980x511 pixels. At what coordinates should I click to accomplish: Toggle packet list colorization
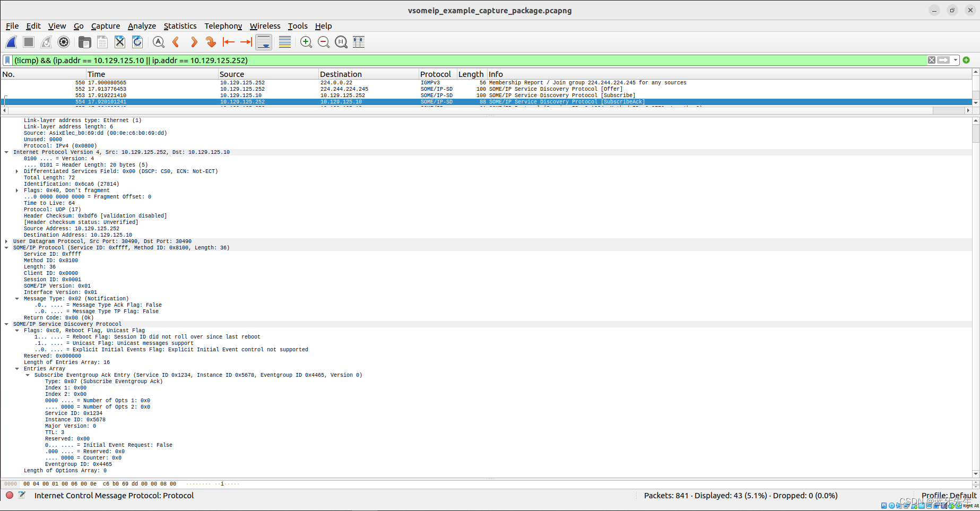pyautogui.click(x=284, y=42)
